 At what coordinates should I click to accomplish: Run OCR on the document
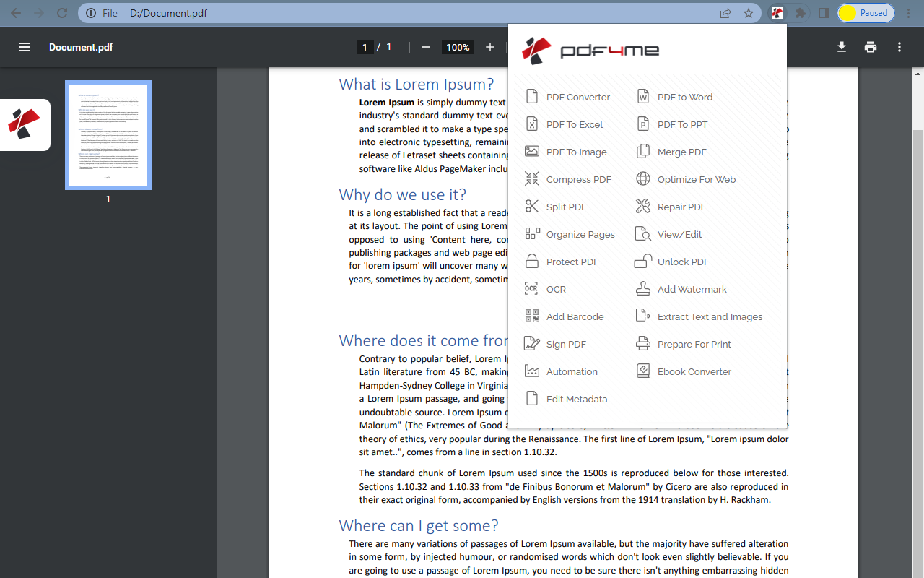coord(546,289)
